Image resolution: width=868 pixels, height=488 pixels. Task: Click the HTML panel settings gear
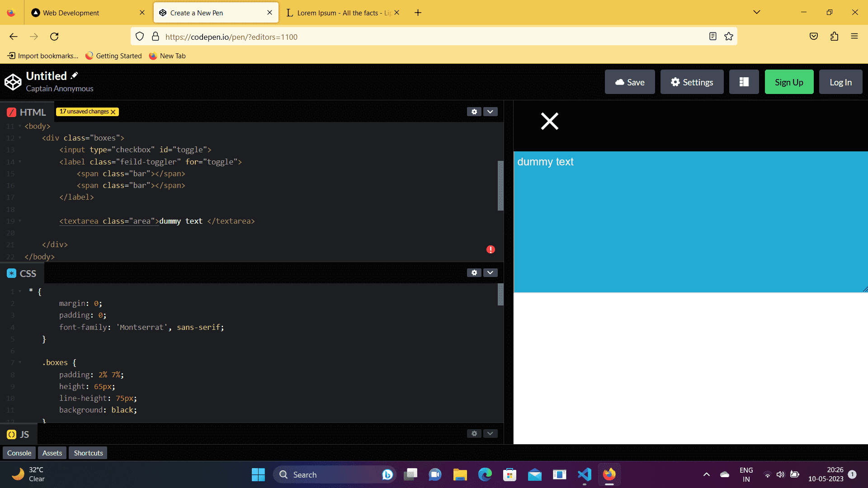(x=474, y=112)
